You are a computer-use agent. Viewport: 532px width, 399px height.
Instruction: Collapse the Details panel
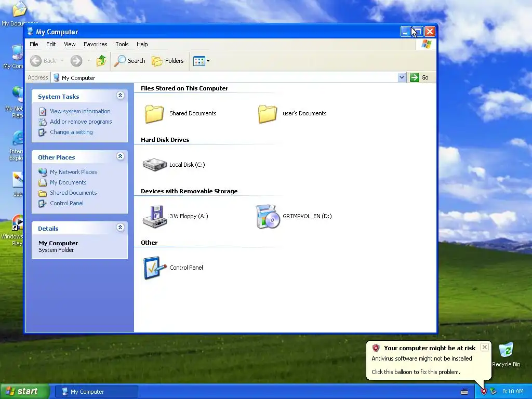click(120, 228)
